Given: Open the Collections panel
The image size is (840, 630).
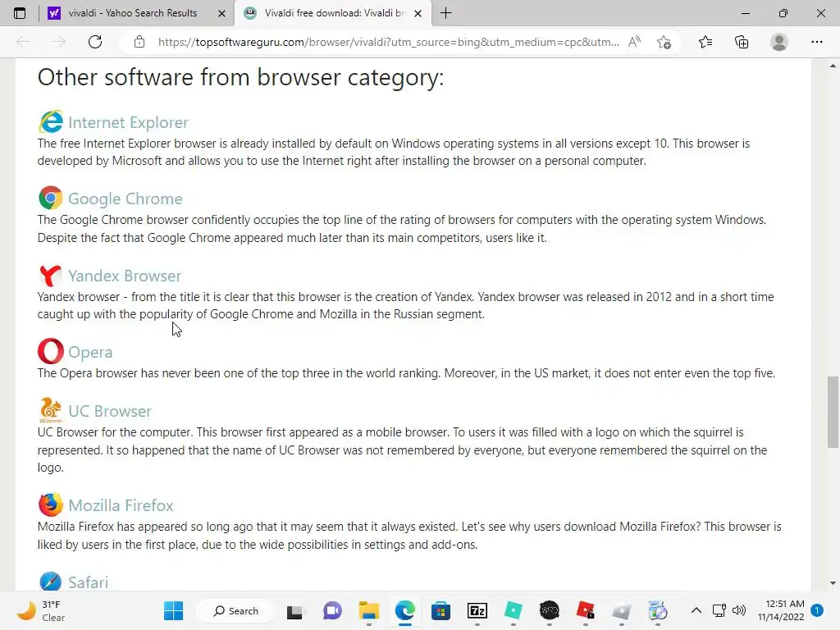Looking at the screenshot, I should [x=742, y=42].
